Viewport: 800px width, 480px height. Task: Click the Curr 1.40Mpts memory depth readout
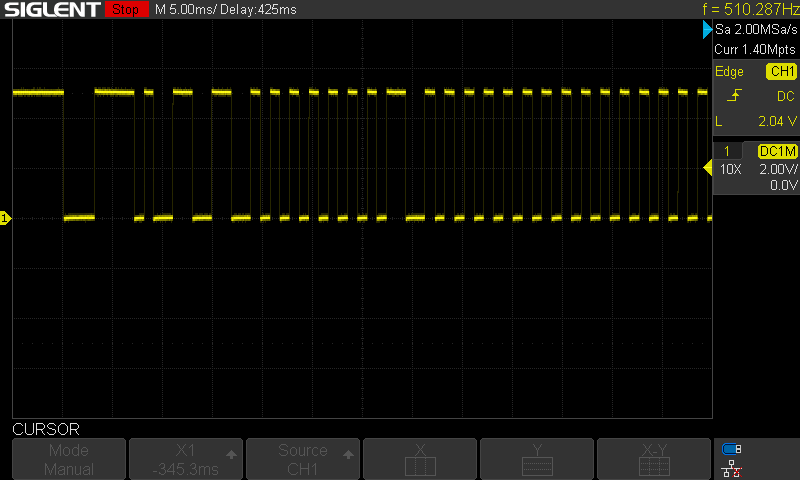(755, 49)
